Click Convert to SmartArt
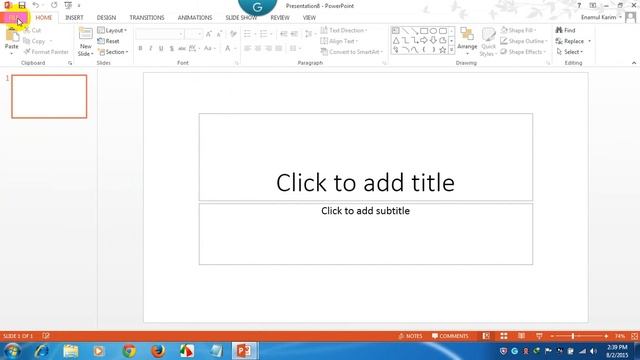 click(352, 52)
